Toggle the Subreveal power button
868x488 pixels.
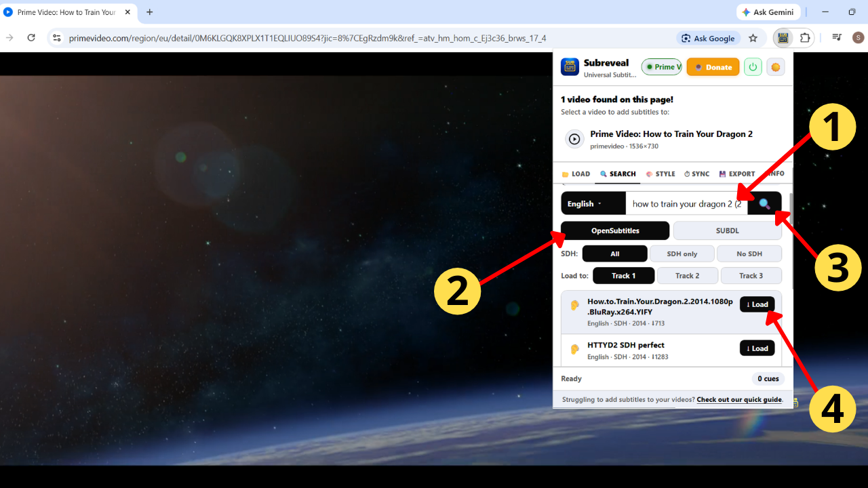coord(753,66)
